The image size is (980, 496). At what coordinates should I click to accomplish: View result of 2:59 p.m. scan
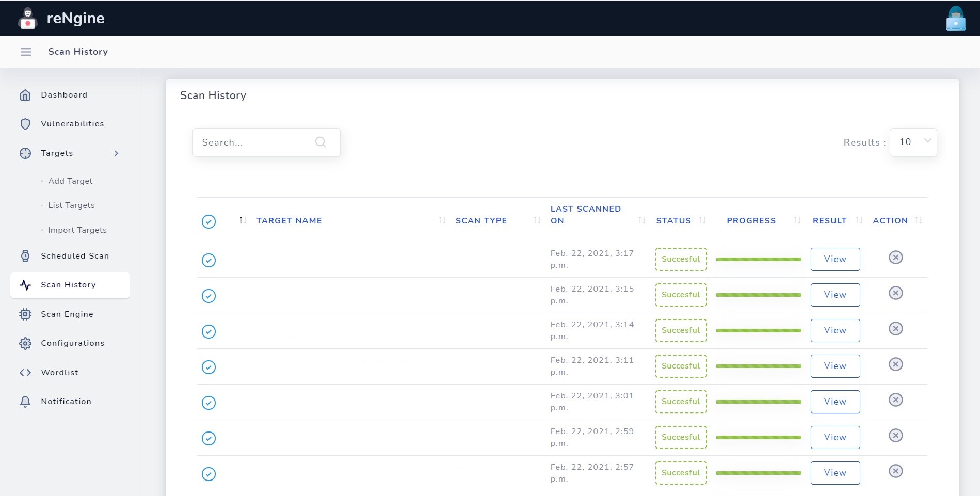[x=835, y=437]
